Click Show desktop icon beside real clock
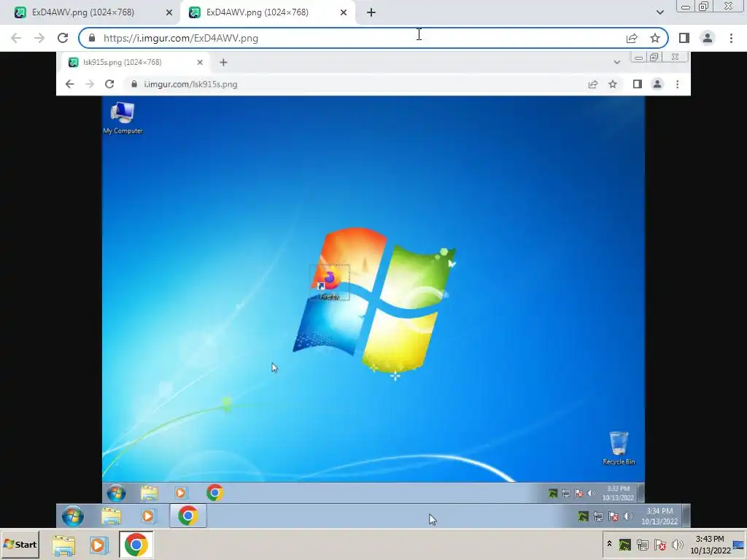This screenshot has height=560, width=747. 739,545
